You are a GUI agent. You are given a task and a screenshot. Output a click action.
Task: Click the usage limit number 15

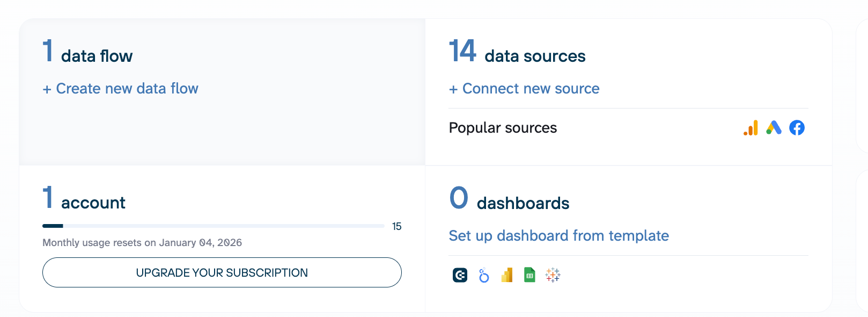tap(396, 227)
